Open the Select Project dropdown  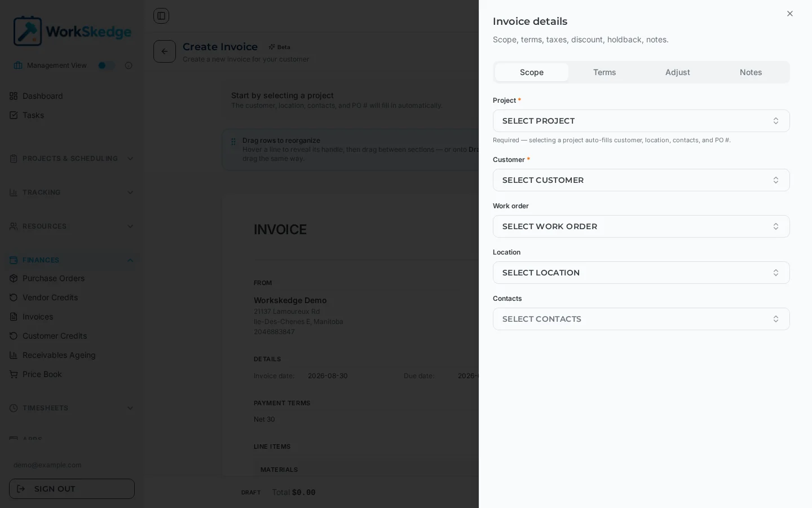click(x=641, y=121)
